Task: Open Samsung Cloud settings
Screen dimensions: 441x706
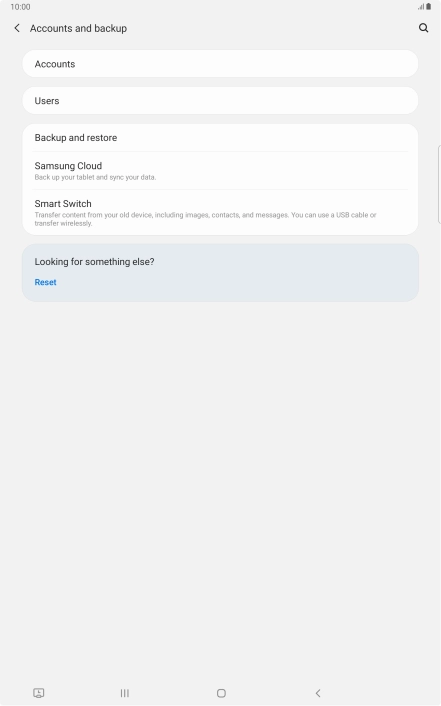Action: (x=220, y=171)
